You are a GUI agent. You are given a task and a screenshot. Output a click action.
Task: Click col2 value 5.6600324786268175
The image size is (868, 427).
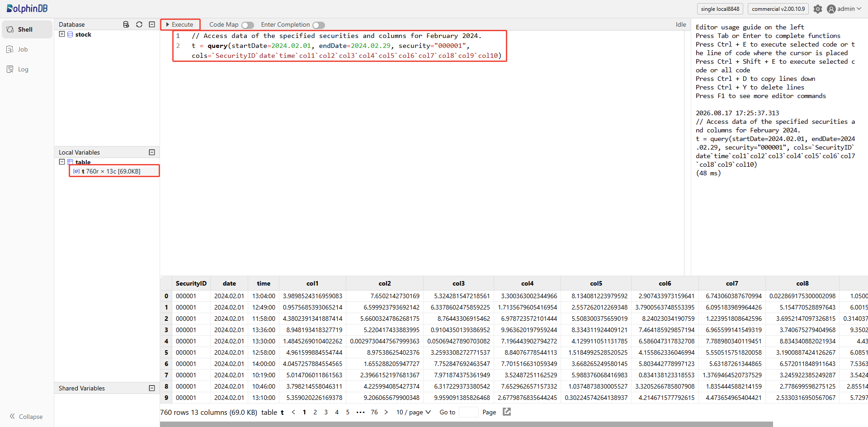pos(385,319)
